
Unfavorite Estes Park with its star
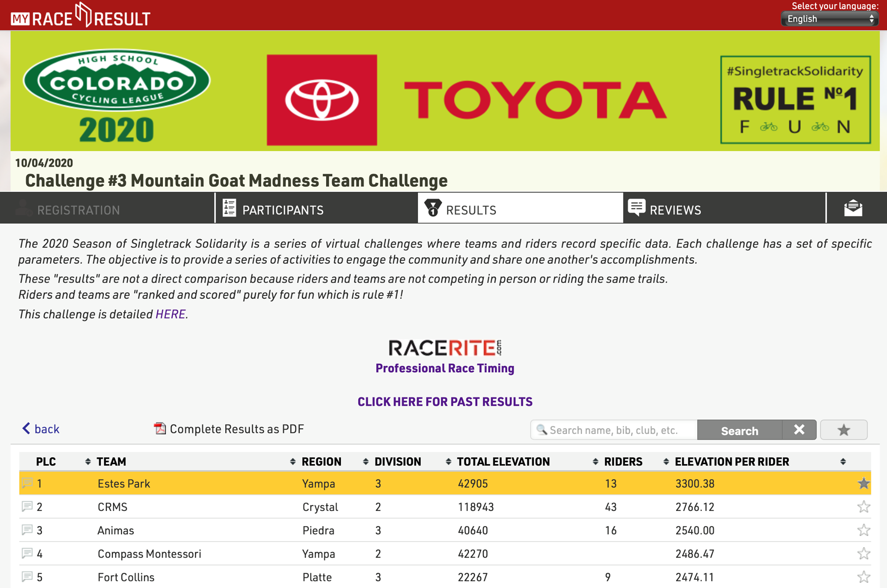pyautogui.click(x=864, y=483)
